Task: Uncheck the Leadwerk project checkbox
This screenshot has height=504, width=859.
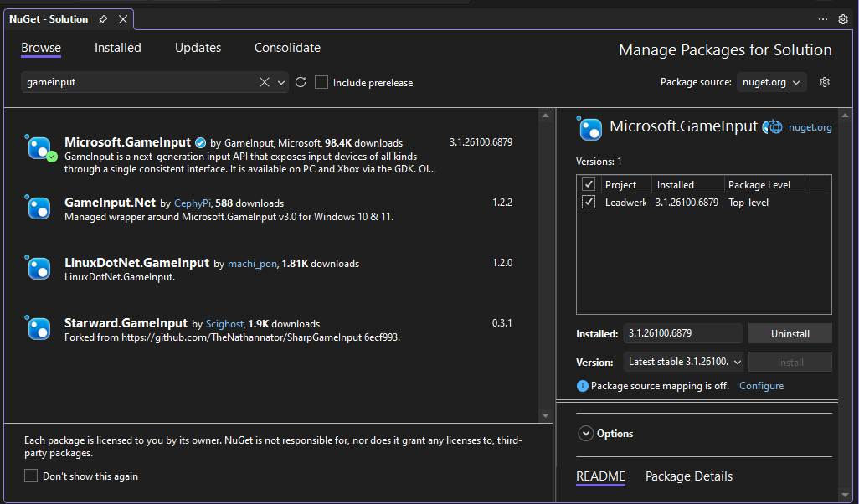Action: pos(589,203)
